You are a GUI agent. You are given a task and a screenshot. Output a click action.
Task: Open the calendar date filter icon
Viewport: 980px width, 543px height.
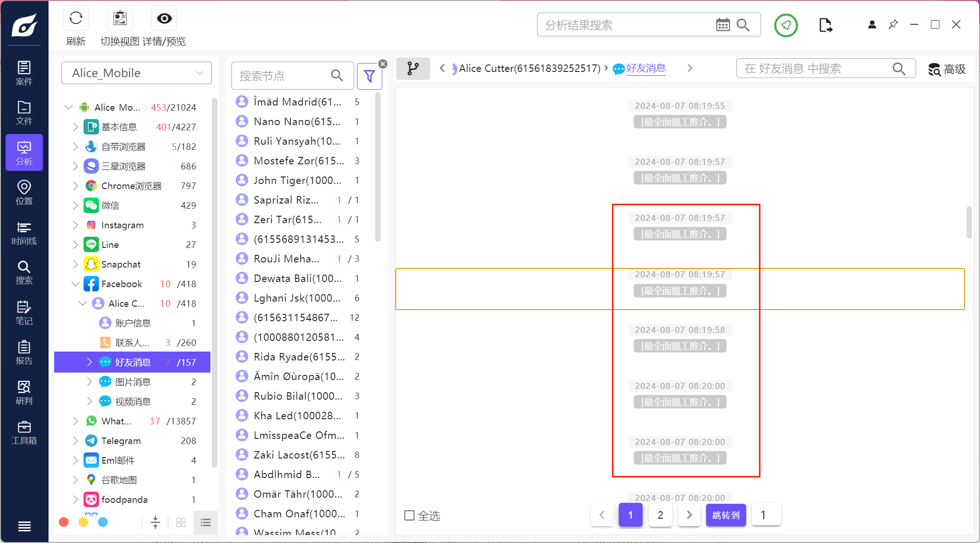(x=722, y=25)
